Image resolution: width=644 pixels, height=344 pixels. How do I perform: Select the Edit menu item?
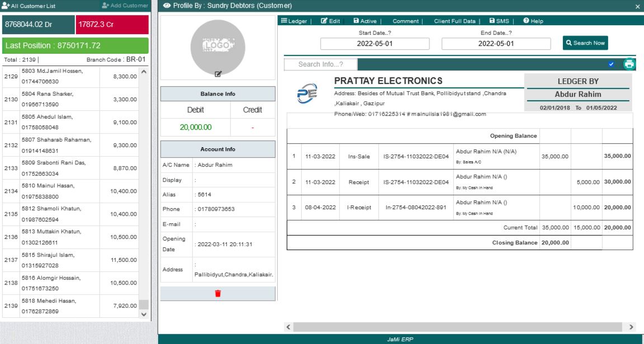click(330, 21)
